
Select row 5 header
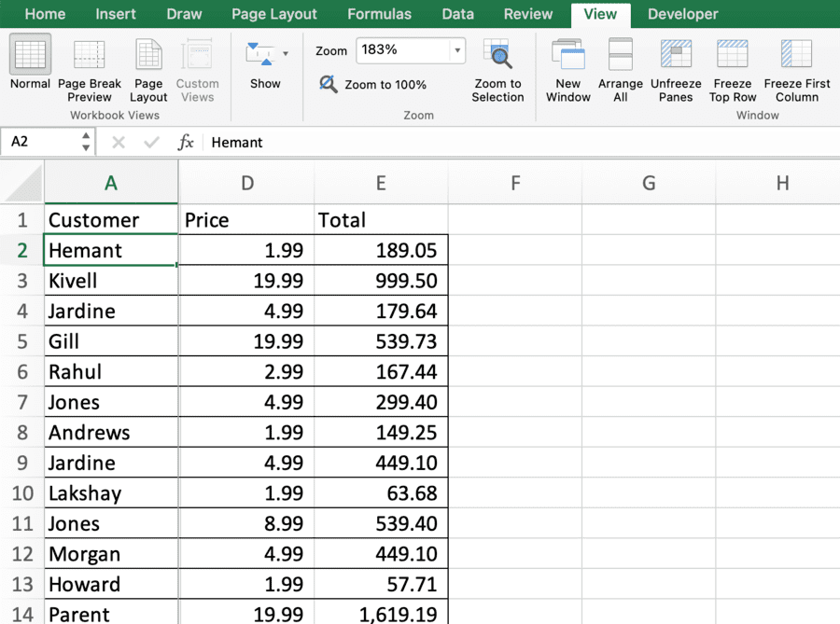[x=22, y=341]
